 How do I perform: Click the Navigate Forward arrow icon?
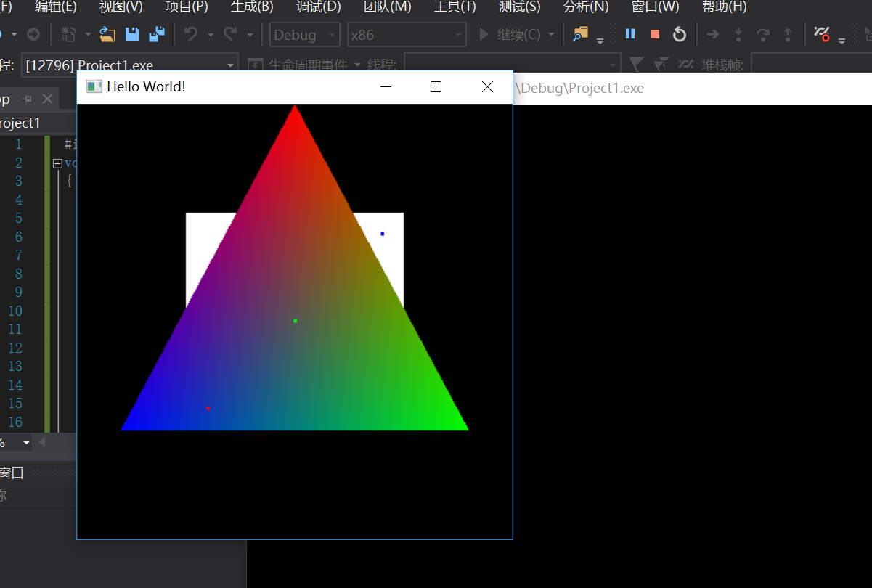(x=33, y=34)
